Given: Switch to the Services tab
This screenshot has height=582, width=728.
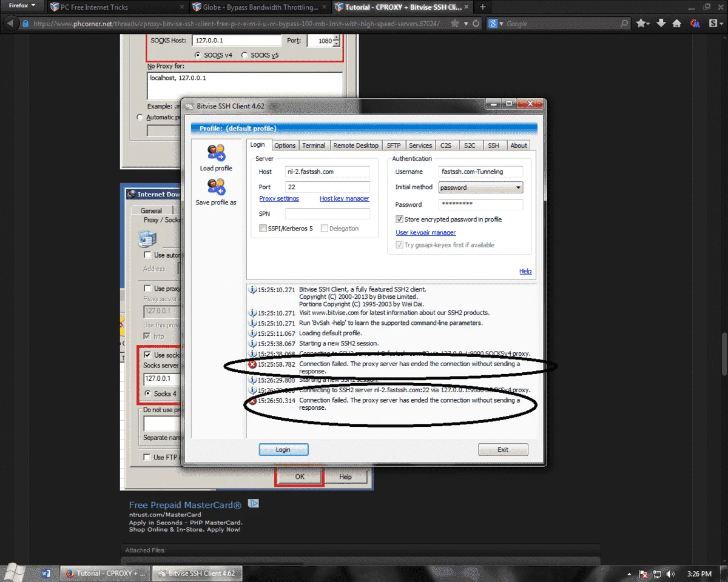Looking at the screenshot, I should click(x=420, y=145).
